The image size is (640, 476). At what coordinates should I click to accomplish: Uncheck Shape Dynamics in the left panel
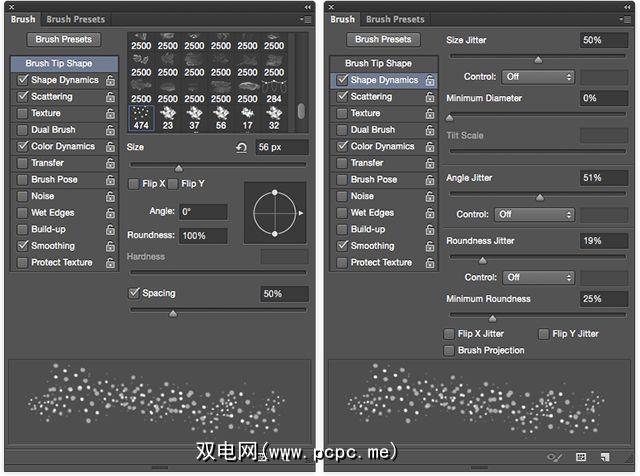coord(23,80)
